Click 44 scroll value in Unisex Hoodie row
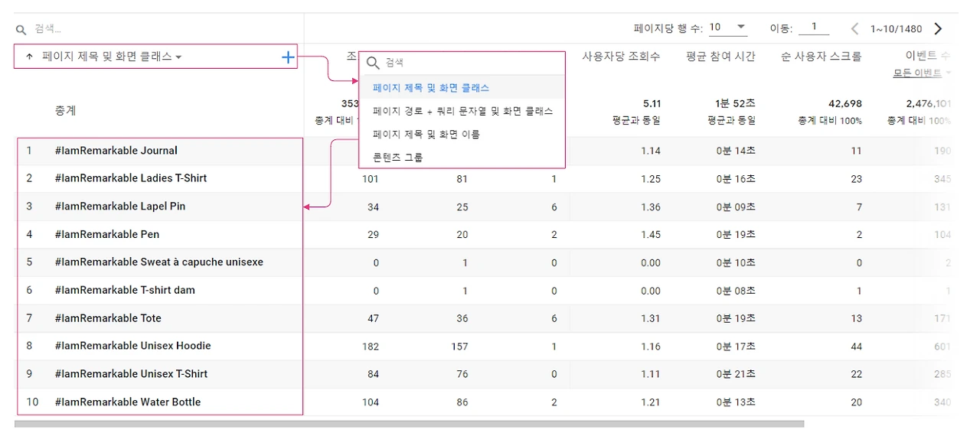 (x=856, y=347)
